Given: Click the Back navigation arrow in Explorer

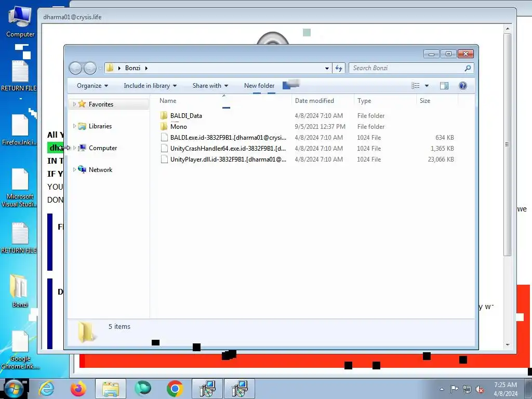Looking at the screenshot, I should pyautogui.click(x=75, y=68).
